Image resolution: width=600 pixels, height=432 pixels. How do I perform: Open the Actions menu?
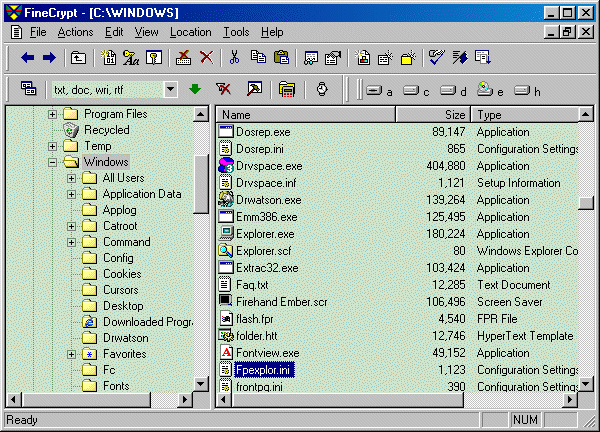click(x=75, y=32)
